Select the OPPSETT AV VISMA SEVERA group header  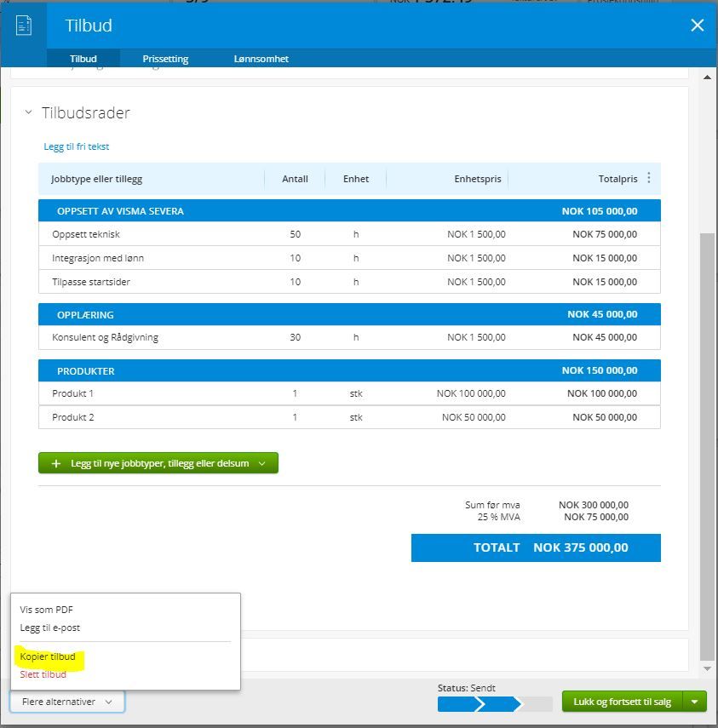[349, 211]
